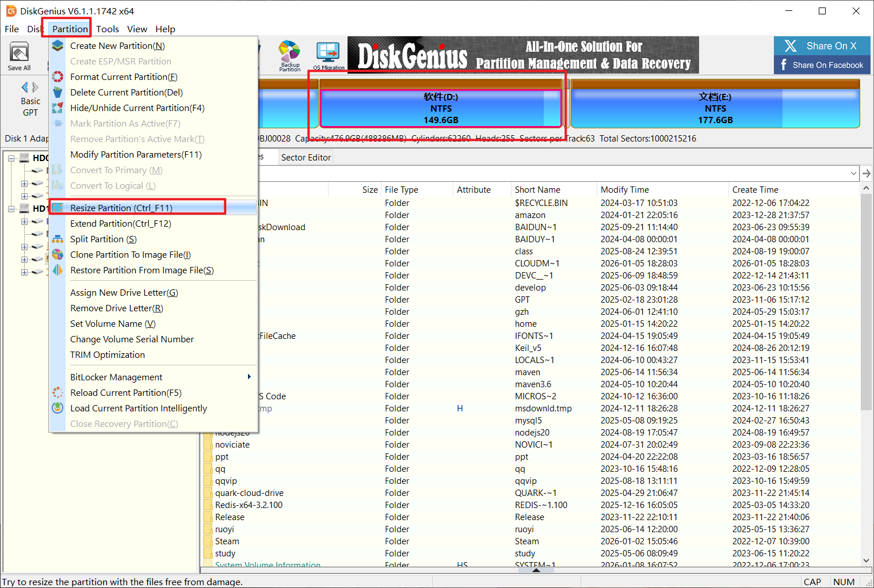The height and width of the screenshot is (588, 874).
Task: Click the Share On X button
Action: [x=822, y=46]
